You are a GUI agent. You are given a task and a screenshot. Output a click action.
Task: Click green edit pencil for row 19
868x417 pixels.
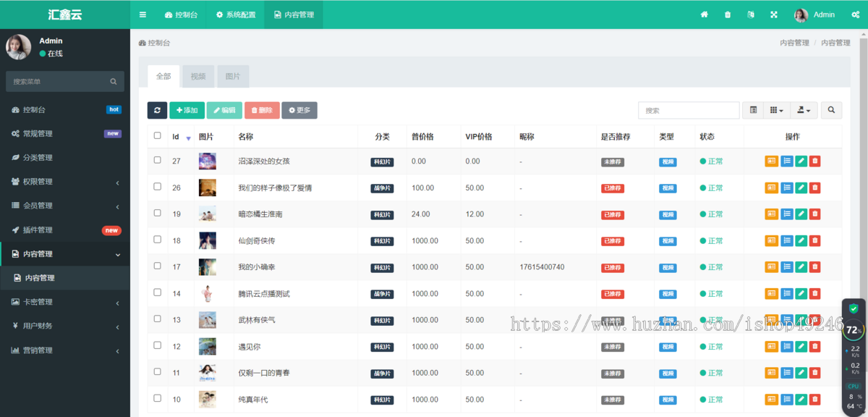(801, 214)
